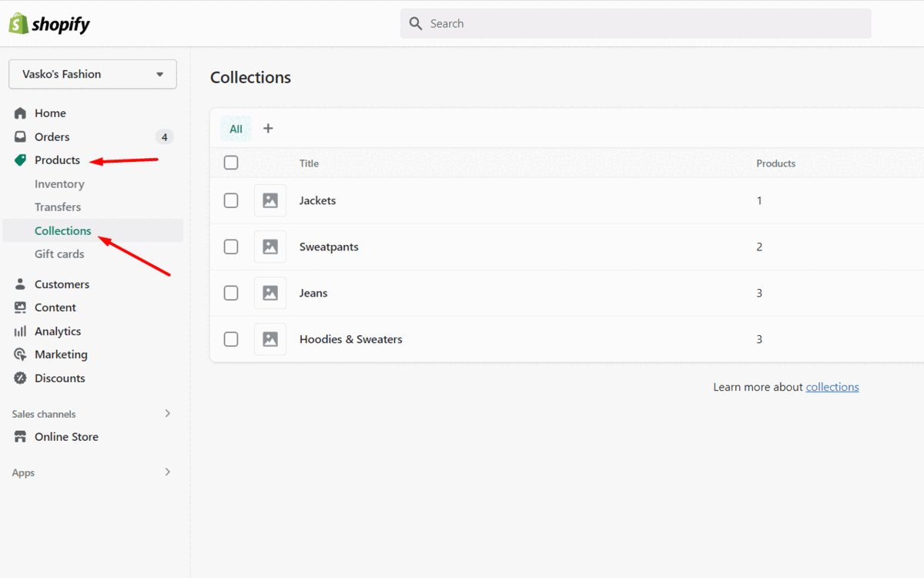Expand the Sales channels section
The image size is (924, 578).
coord(167,413)
